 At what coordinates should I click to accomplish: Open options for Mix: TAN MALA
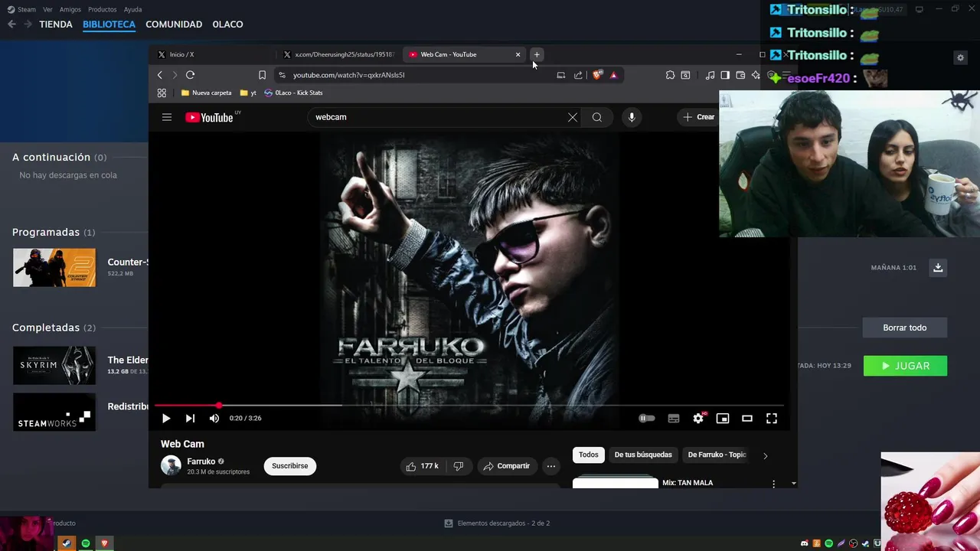coord(773,484)
